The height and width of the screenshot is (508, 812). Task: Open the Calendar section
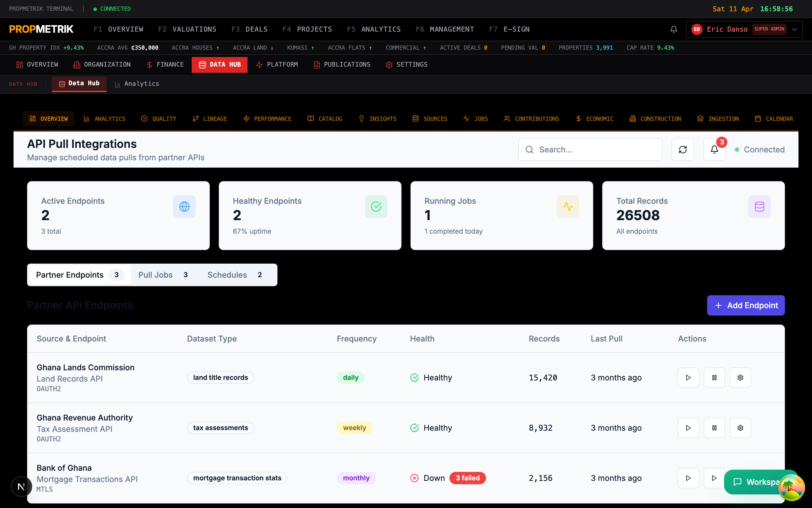774,119
